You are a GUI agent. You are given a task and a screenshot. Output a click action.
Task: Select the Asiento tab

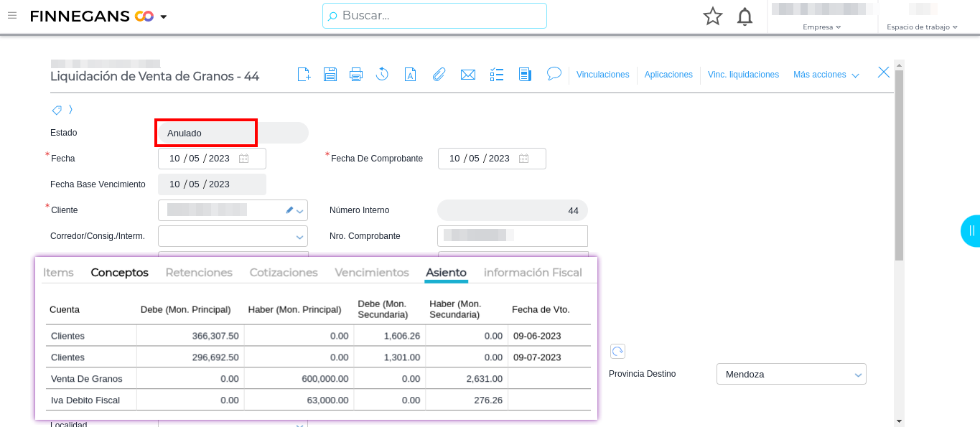(x=446, y=273)
